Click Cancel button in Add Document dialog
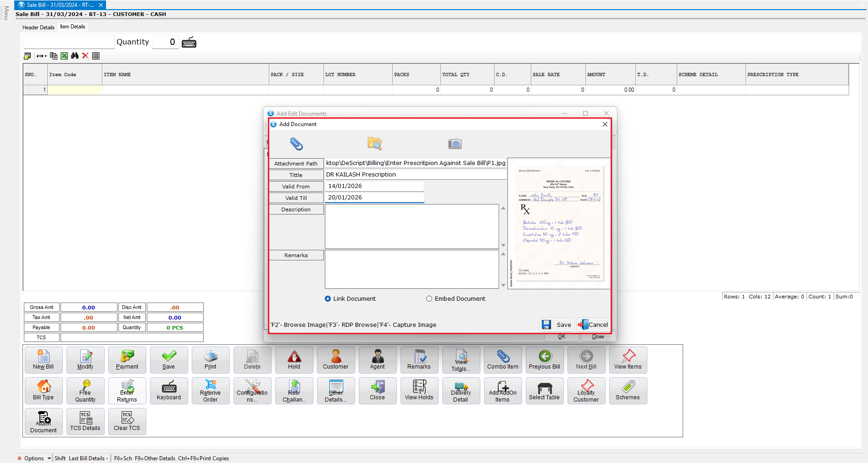Viewport: 868px width, 463px height. pos(594,325)
